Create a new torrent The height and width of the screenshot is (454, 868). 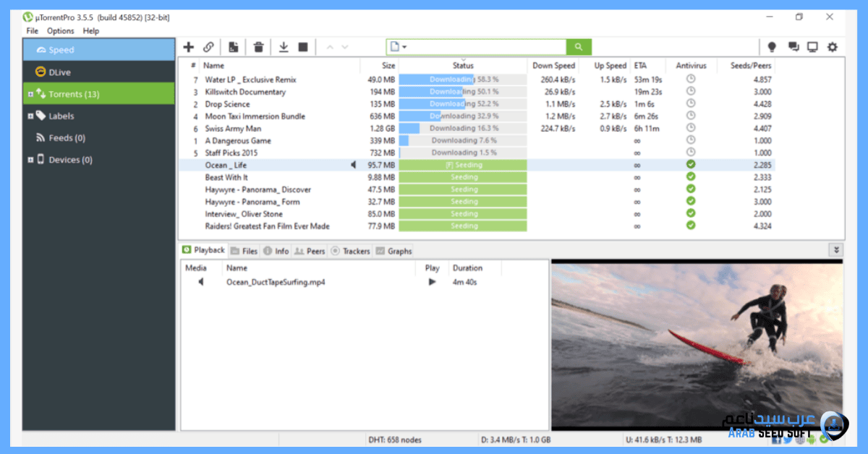click(x=233, y=46)
